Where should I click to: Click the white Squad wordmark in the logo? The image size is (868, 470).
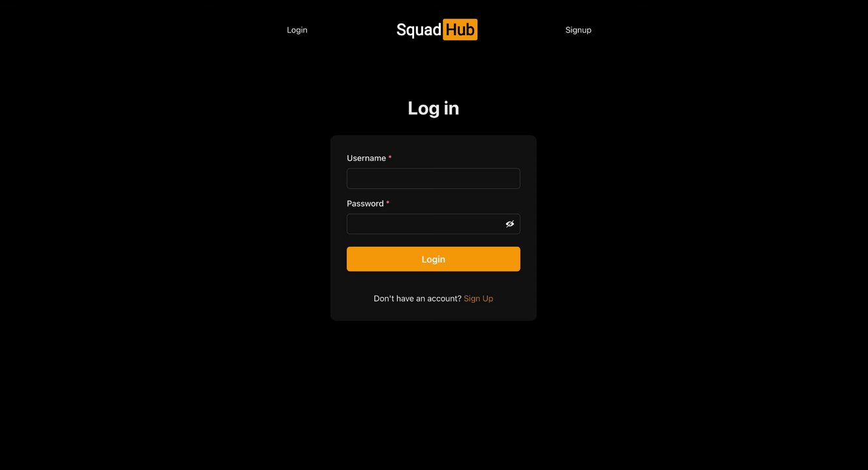[419, 30]
